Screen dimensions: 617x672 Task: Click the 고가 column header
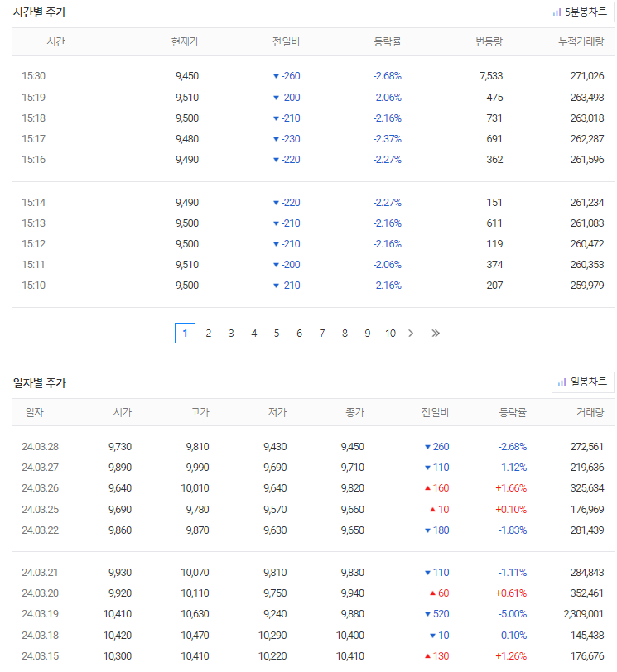200,412
